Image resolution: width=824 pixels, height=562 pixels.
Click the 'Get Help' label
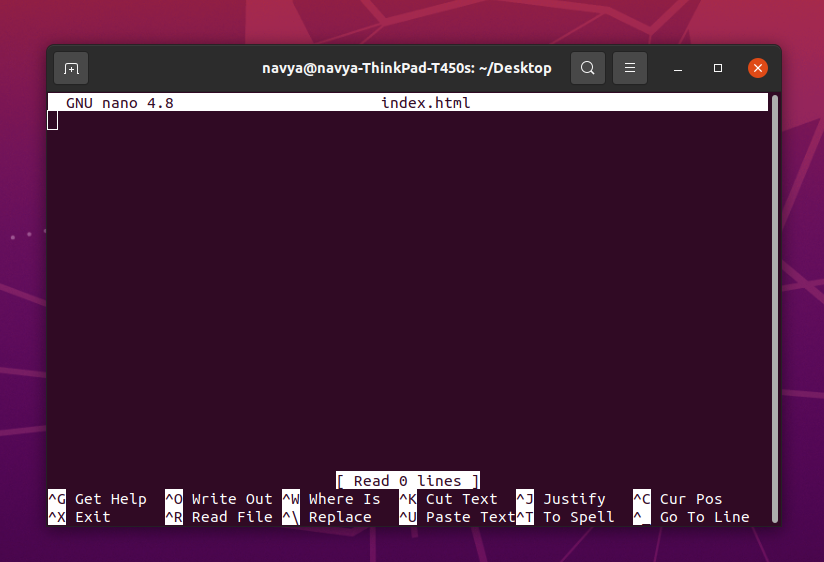111,499
